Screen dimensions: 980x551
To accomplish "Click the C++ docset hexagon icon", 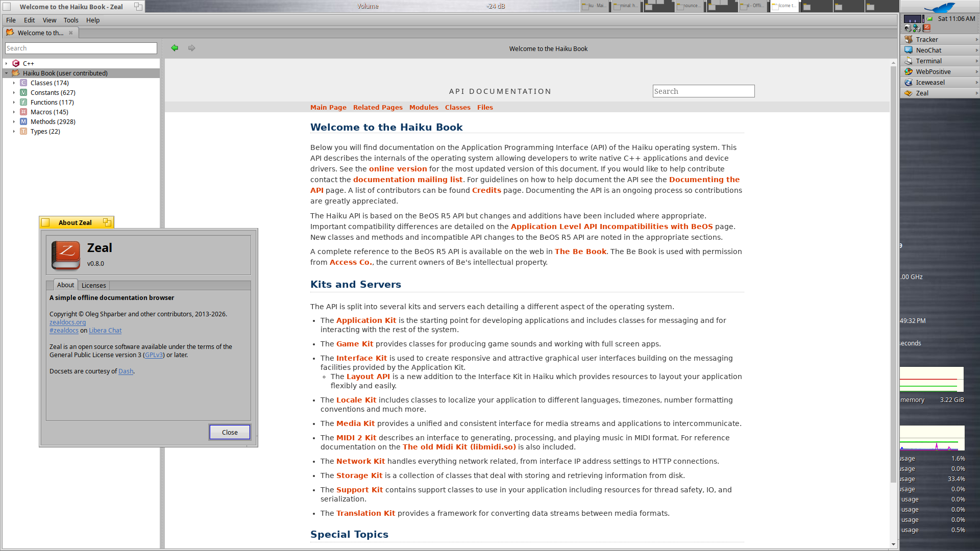I will tap(16, 63).
